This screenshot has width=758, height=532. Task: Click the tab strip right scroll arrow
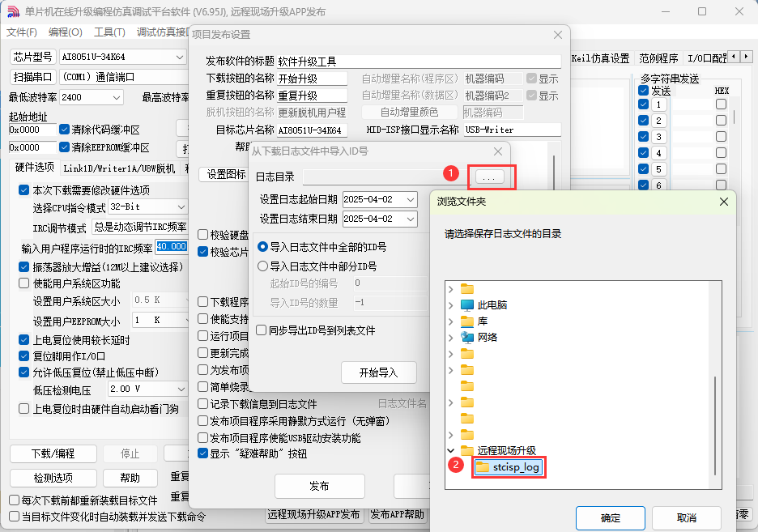click(747, 57)
